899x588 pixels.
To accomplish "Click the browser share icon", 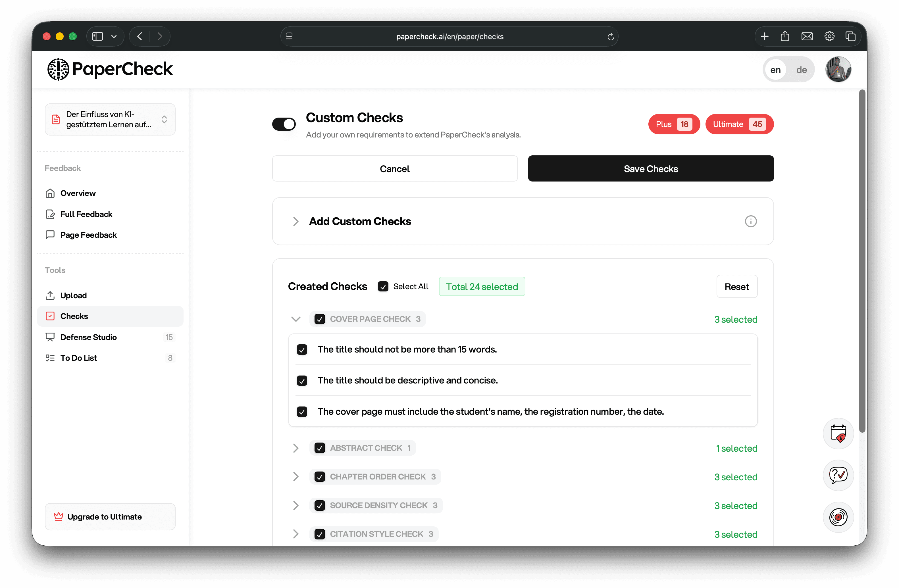I will click(784, 36).
